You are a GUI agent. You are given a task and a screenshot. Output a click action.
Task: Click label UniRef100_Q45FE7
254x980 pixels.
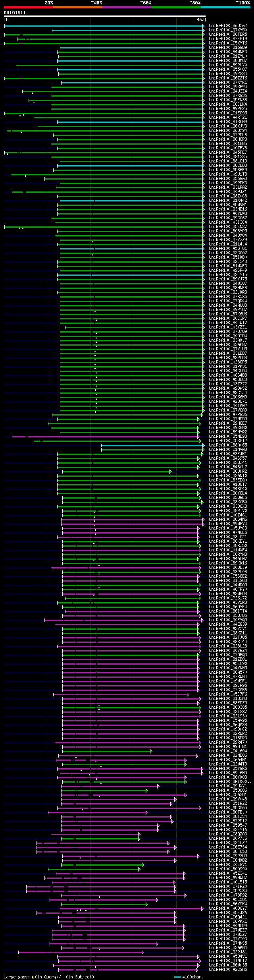click(228, 153)
